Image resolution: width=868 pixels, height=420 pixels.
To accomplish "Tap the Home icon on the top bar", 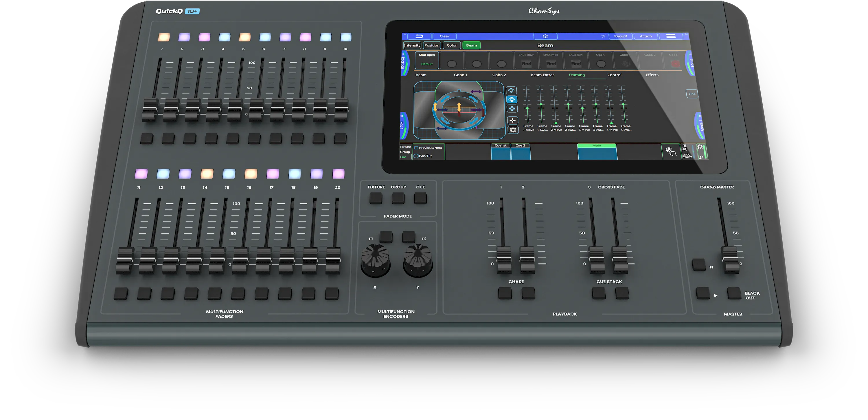I will point(545,36).
